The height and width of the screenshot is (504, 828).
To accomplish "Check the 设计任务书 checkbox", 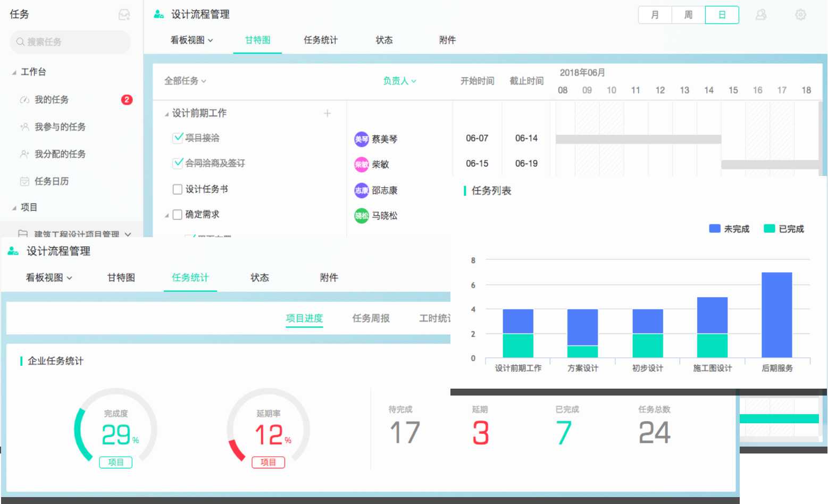I will coord(178,189).
